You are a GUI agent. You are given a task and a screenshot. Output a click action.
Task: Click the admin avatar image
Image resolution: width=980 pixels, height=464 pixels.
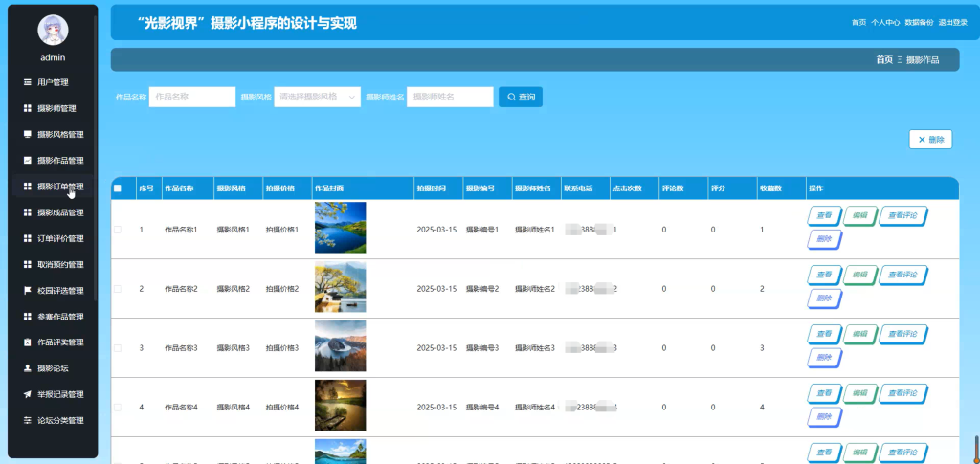pos(54,30)
